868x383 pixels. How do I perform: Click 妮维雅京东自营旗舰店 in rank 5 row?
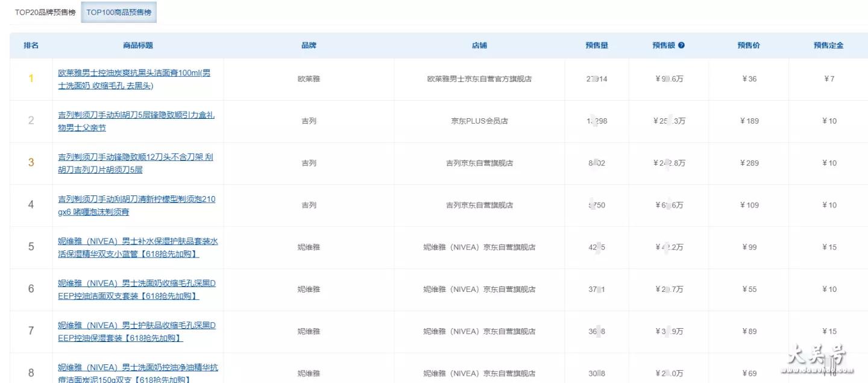point(479,247)
